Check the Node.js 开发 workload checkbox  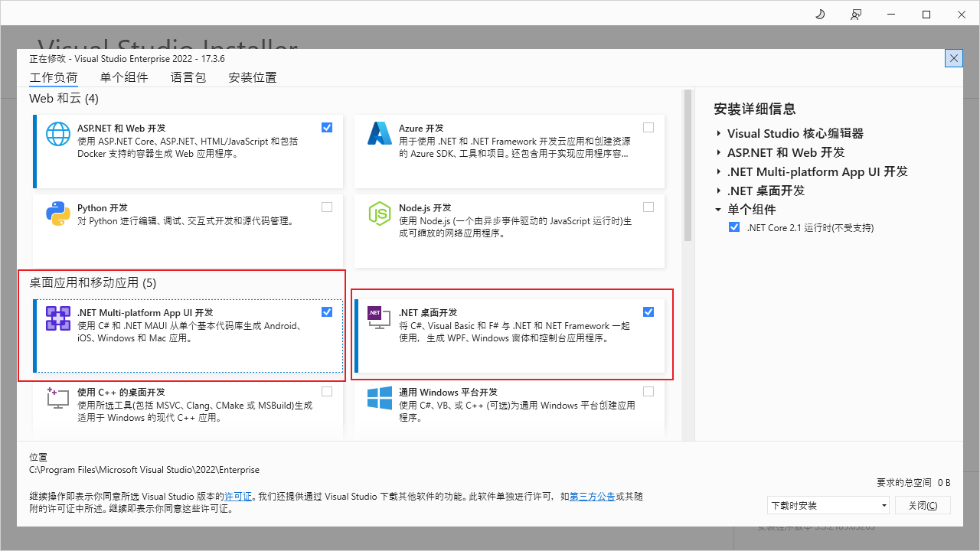click(x=648, y=207)
